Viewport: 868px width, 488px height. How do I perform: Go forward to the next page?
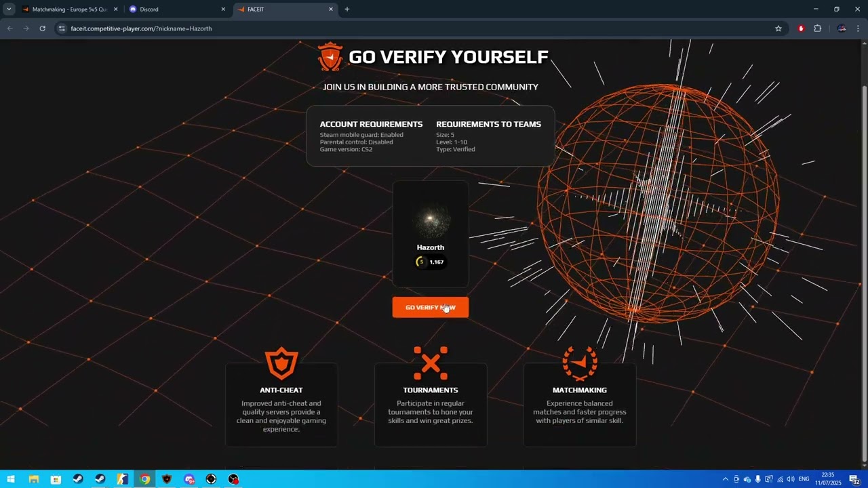point(26,28)
